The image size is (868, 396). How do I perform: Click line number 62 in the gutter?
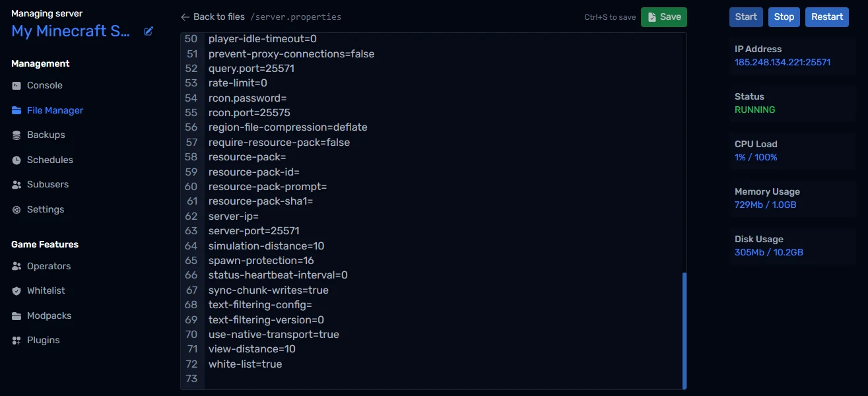[x=191, y=216]
